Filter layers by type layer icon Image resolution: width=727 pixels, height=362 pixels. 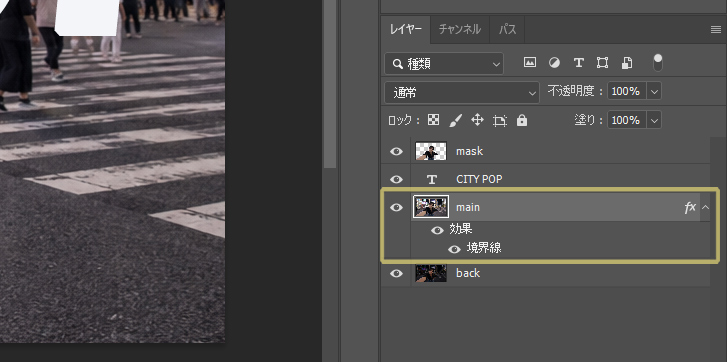pyautogui.click(x=578, y=63)
